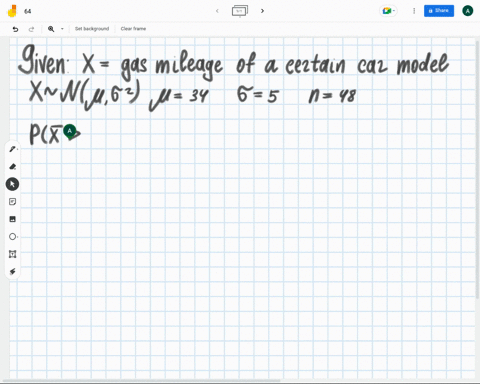This screenshot has height=384, width=480.
Task: Click the Undo arrow
Action: (x=15, y=29)
